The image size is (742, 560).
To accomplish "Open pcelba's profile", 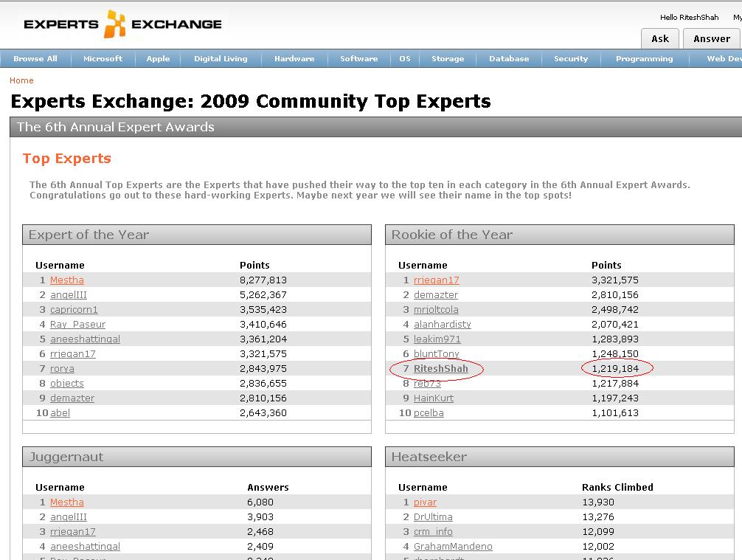I will [429, 412].
